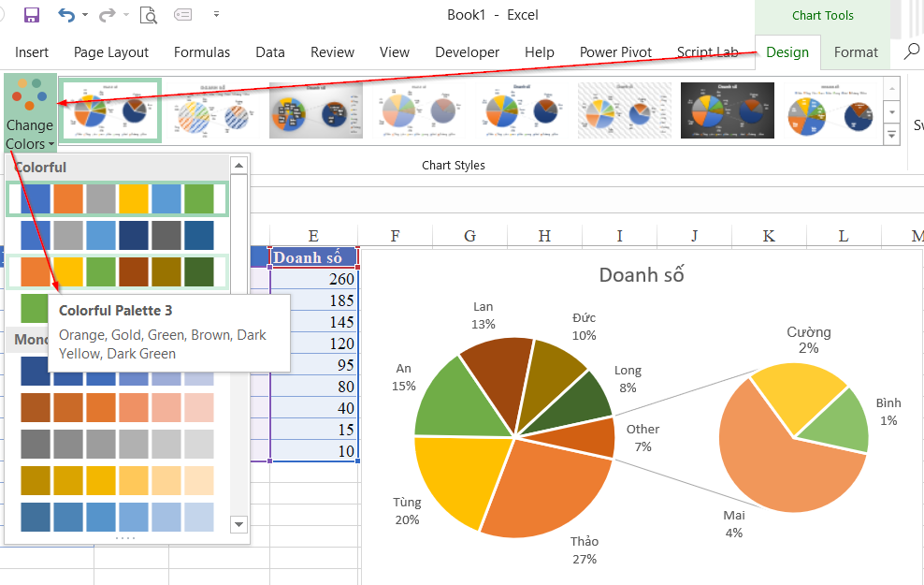Click the search magnifier icon in ribbon
The image size is (924, 585).
pyautogui.click(x=911, y=51)
